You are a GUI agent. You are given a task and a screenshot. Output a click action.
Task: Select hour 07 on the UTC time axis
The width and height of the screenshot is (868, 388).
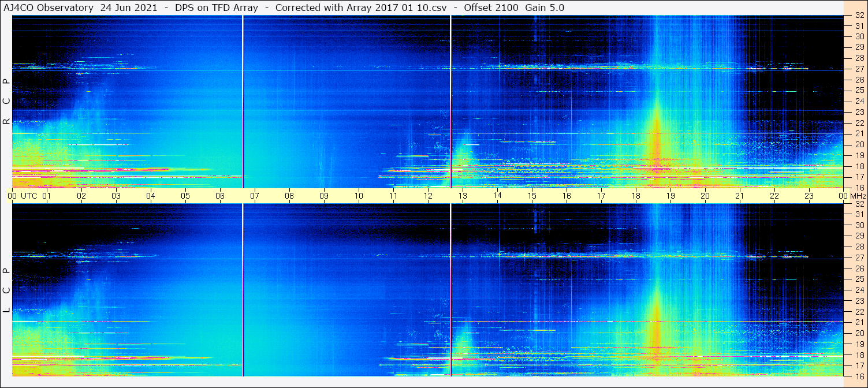tap(255, 196)
